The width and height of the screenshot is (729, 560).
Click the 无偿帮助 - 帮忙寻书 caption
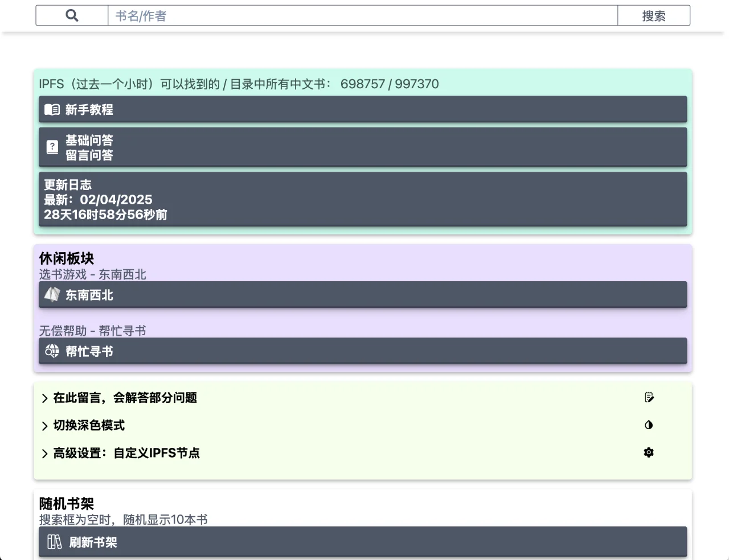click(x=93, y=331)
